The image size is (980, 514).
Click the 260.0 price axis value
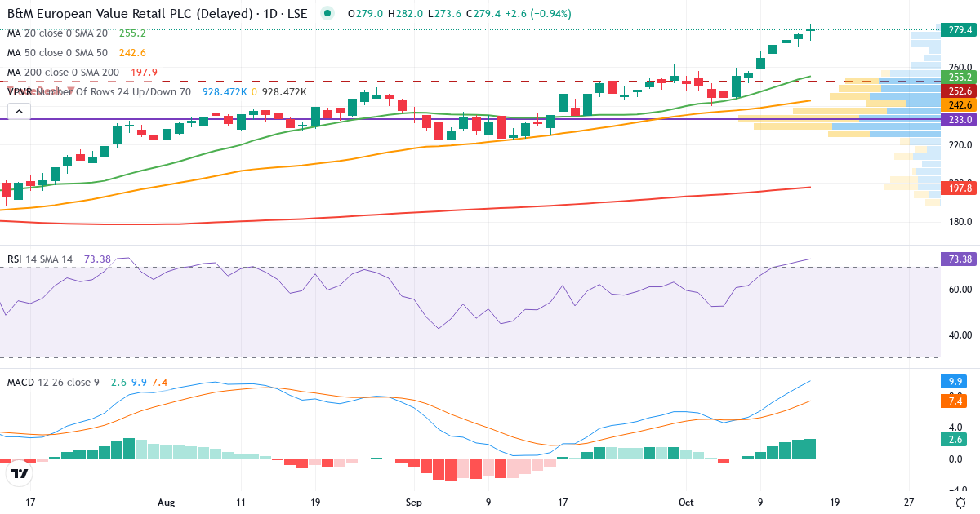click(959, 67)
